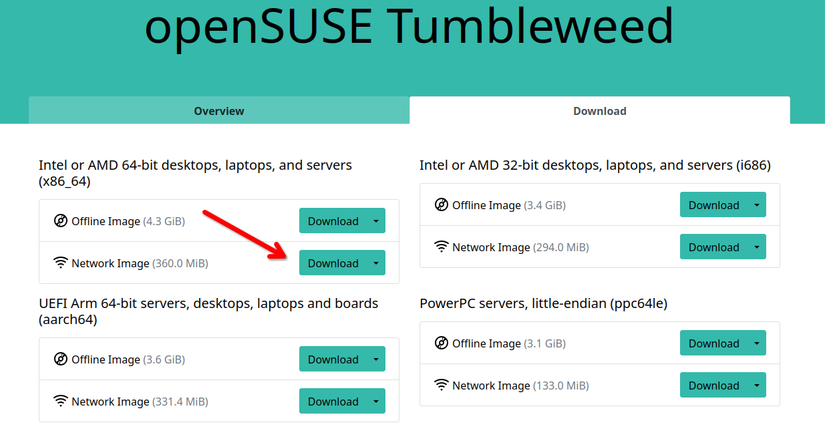Open dropdown arrow for i686 Offline Image
Image resolution: width=825 pixels, height=429 pixels.
coord(757,205)
